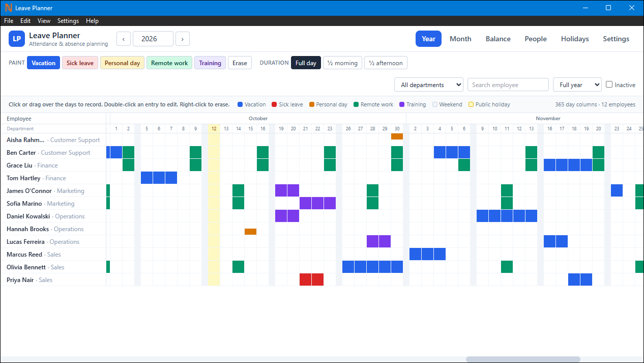Click the Training purple legend marker
644x363 pixels.
[402, 104]
